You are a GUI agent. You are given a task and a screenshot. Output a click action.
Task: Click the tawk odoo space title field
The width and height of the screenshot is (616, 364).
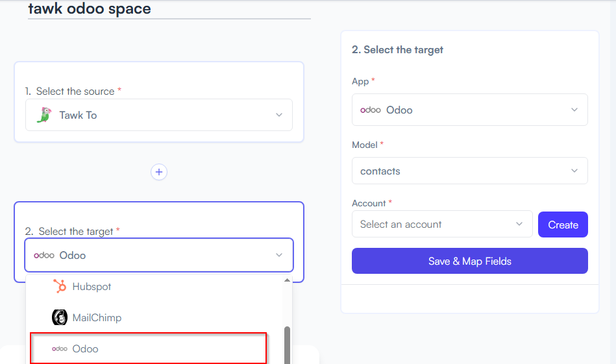click(x=169, y=10)
